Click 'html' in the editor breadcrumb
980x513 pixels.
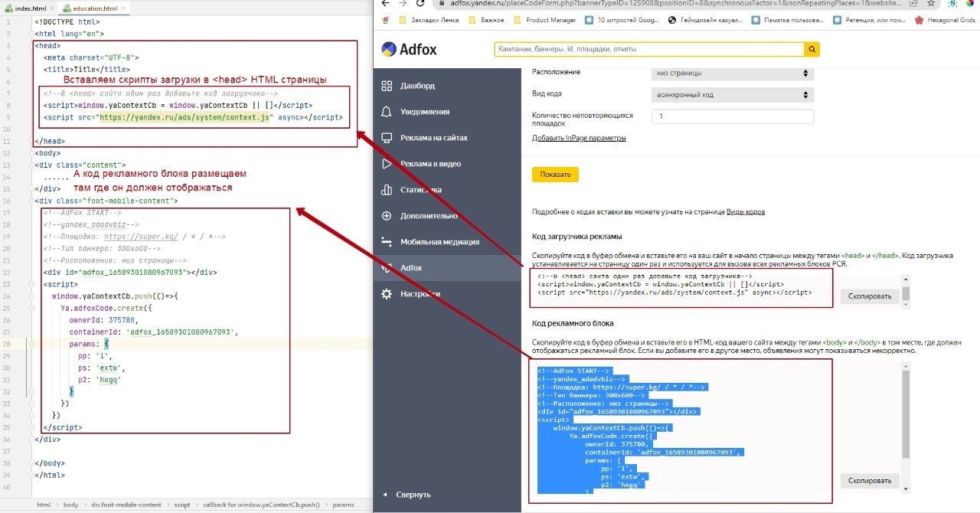click(x=44, y=505)
